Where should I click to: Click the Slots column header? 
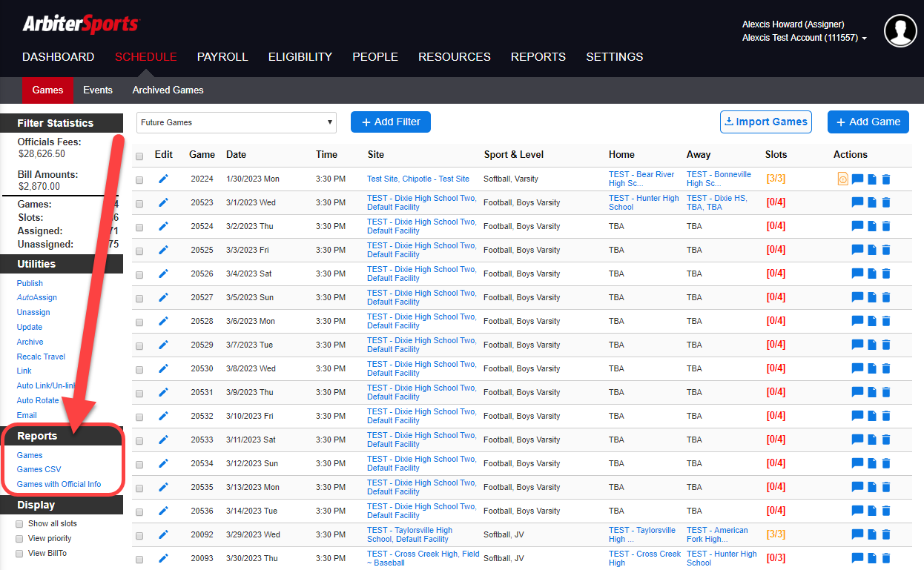(776, 155)
